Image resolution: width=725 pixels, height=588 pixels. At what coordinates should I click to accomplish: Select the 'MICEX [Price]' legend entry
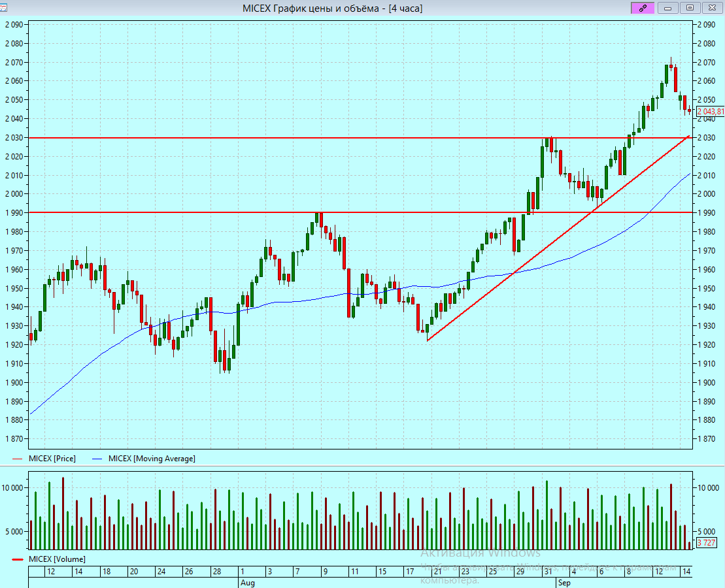(x=52, y=459)
